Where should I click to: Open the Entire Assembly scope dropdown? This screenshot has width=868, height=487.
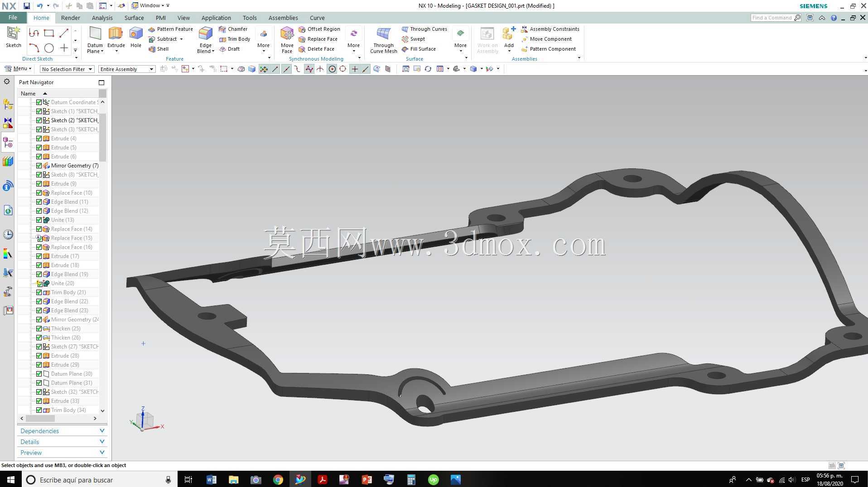coord(127,69)
